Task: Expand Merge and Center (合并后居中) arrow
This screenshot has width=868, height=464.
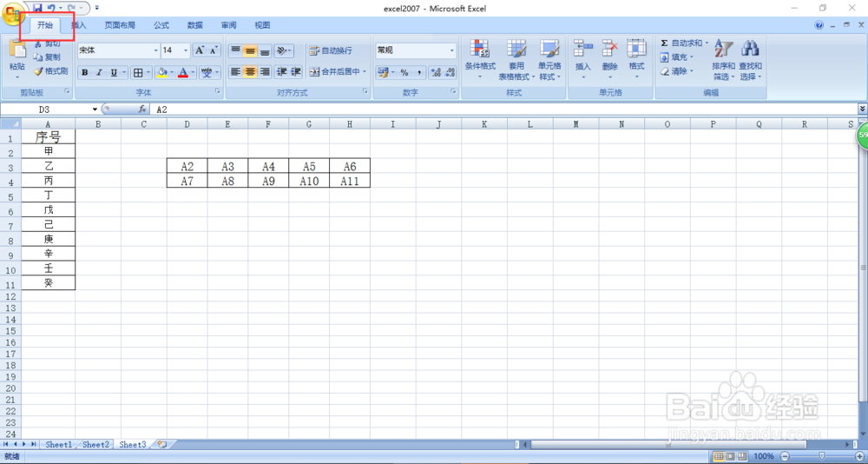Action: [x=365, y=72]
